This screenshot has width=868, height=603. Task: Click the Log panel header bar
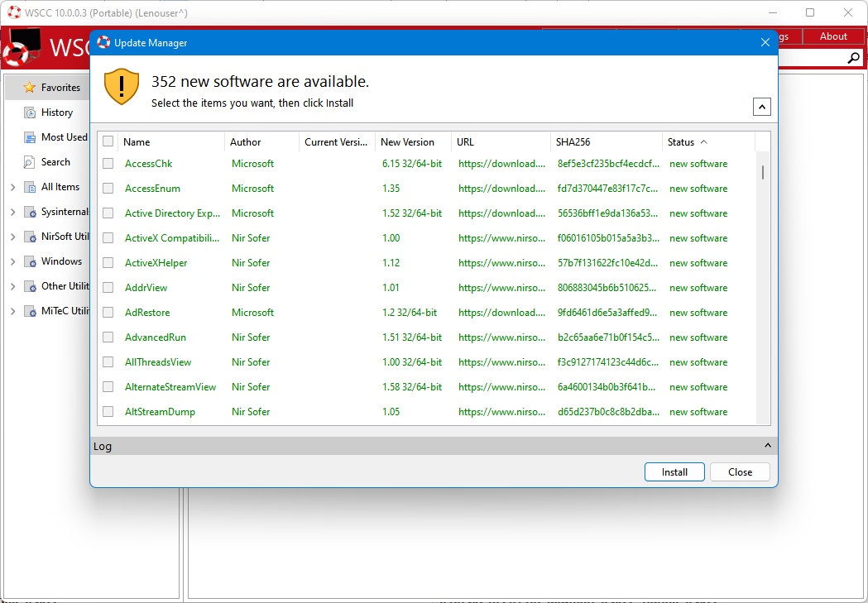(x=434, y=446)
